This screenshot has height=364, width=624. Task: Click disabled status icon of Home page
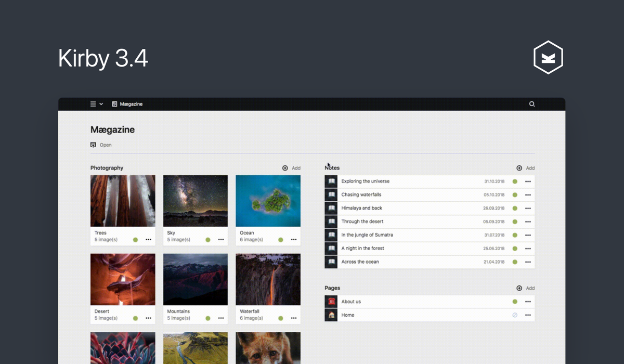pyautogui.click(x=515, y=315)
